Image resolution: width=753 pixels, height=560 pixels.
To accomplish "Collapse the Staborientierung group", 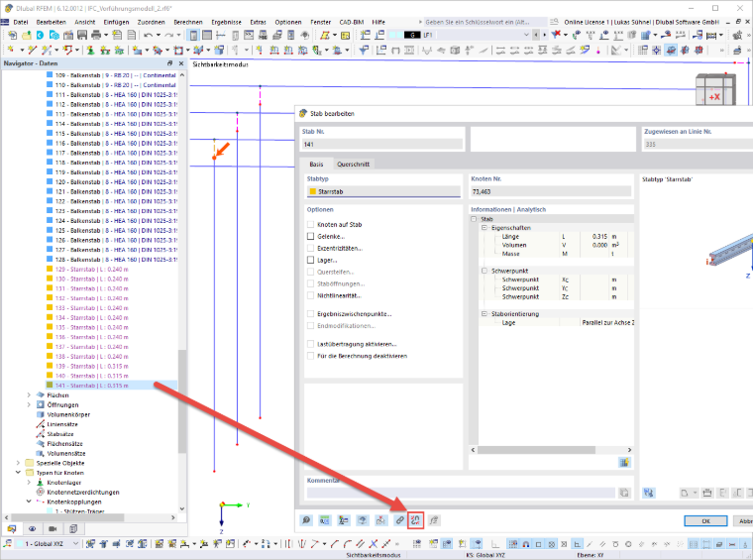I will click(x=484, y=313).
